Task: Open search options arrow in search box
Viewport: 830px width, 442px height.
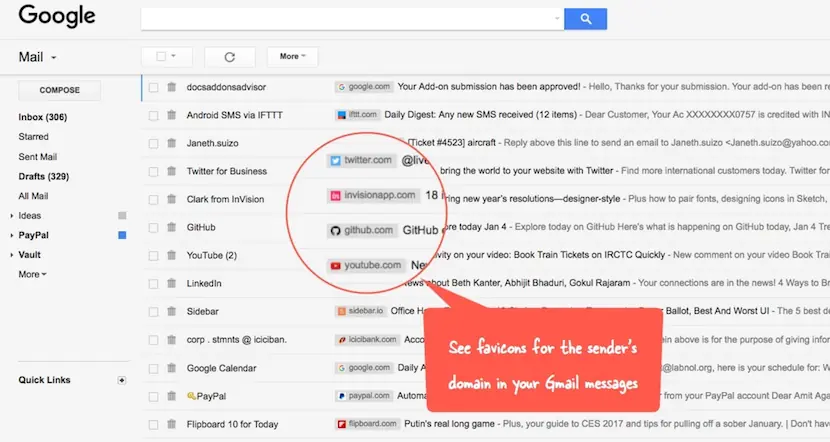Action: (x=557, y=19)
